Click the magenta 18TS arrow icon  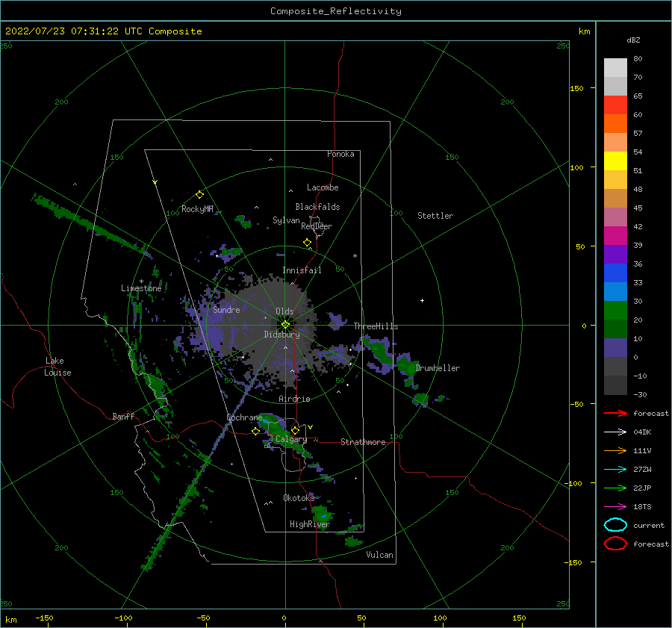(x=615, y=507)
